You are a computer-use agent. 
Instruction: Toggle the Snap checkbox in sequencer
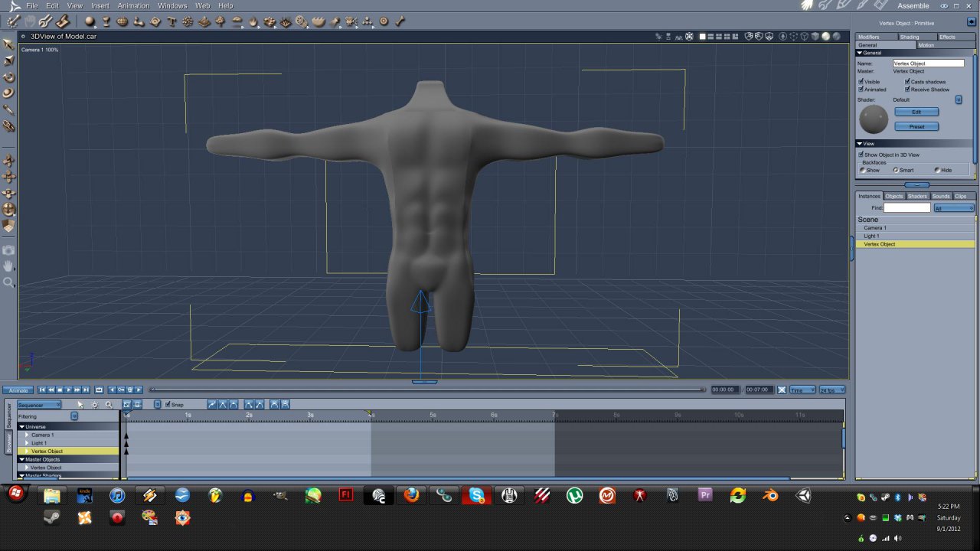click(168, 405)
